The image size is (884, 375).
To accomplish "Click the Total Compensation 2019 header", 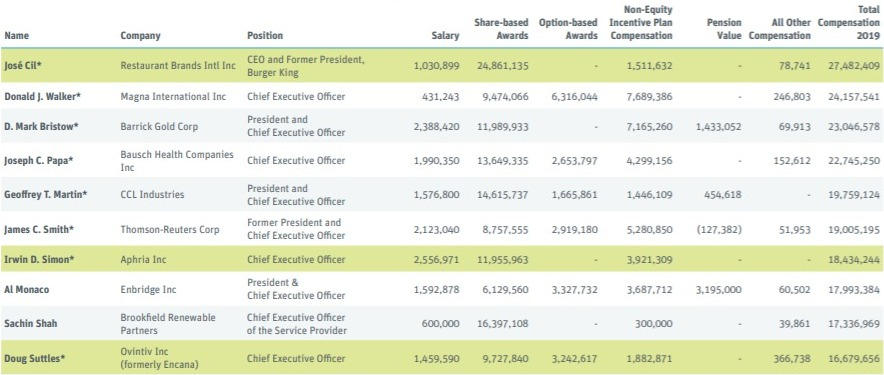I will click(x=849, y=23).
